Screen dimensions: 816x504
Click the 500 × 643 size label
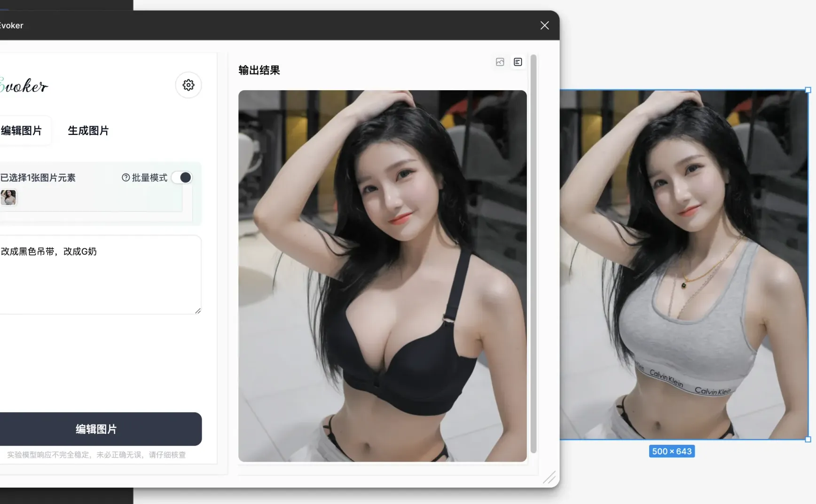point(672,451)
